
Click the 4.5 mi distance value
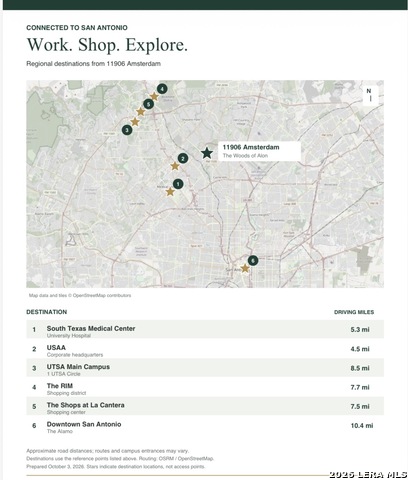[360, 349]
